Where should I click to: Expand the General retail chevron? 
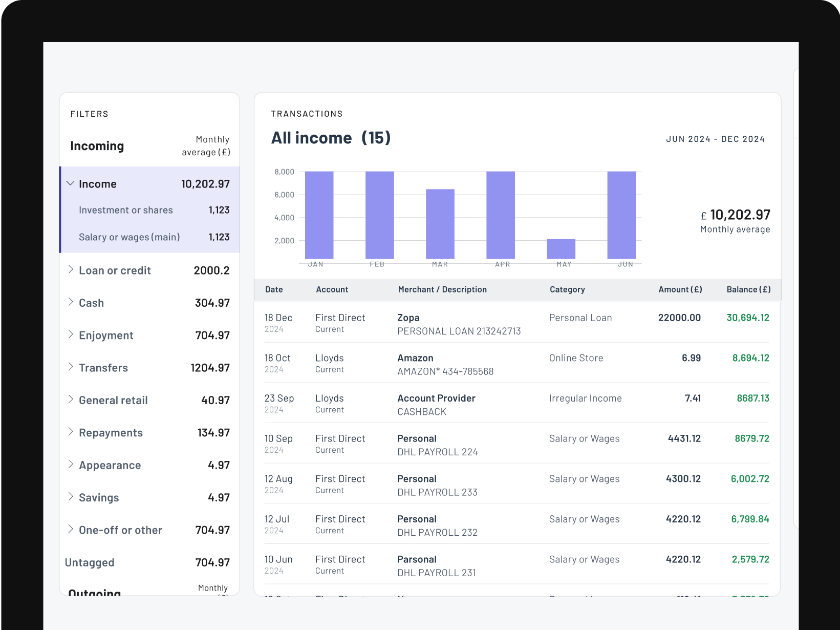point(71,400)
